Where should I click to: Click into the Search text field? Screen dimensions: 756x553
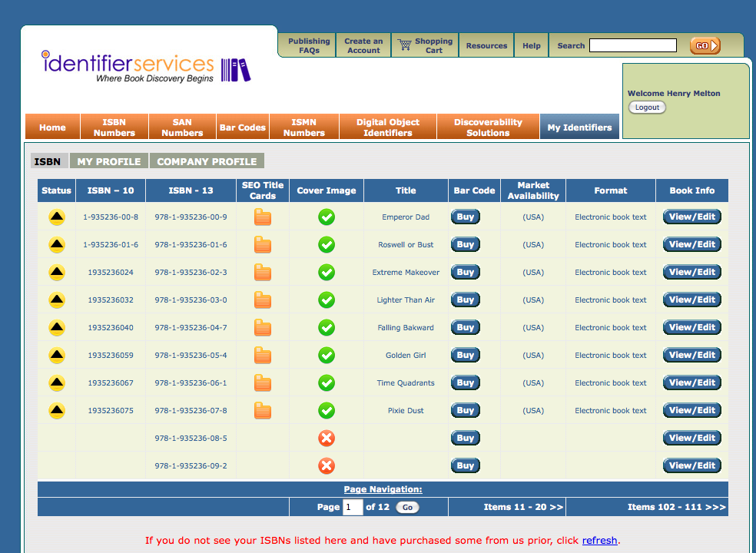pos(633,46)
